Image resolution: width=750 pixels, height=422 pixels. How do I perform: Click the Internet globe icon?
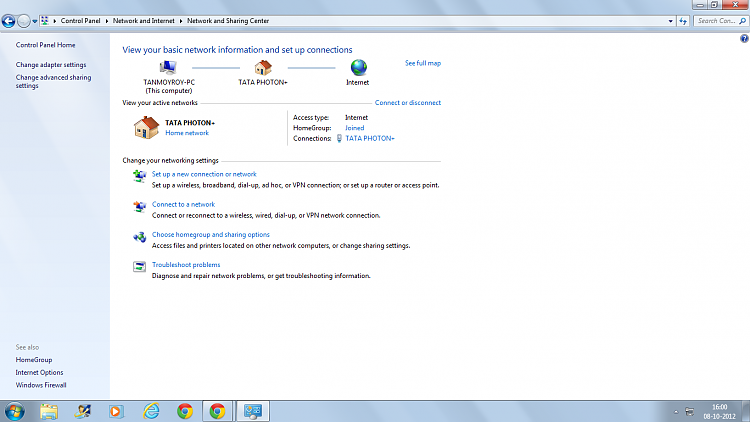pyautogui.click(x=358, y=67)
